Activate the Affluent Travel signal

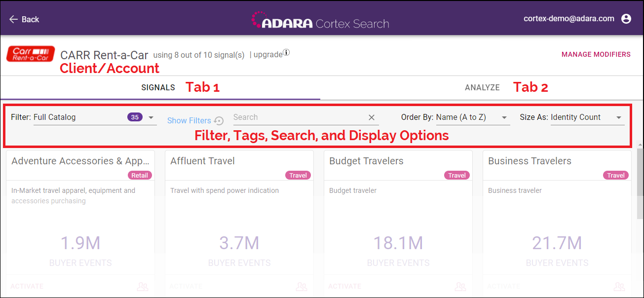[x=186, y=286]
